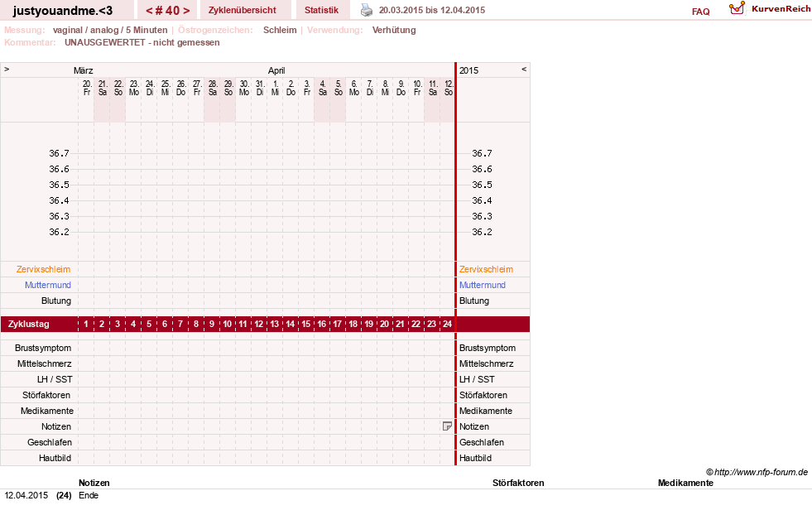Select cycle day 24 in Zyklustag row
This screenshot has height=515, width=812.
tap(448, 324)
